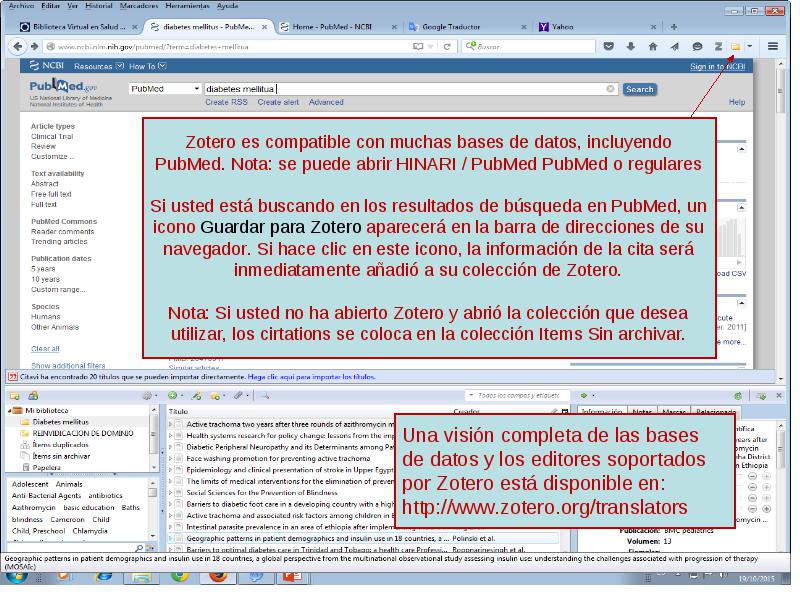The width and height of the screenshot is (800, 600).
Task: Open the downloads arrow icon
Action: click(631, 46)
